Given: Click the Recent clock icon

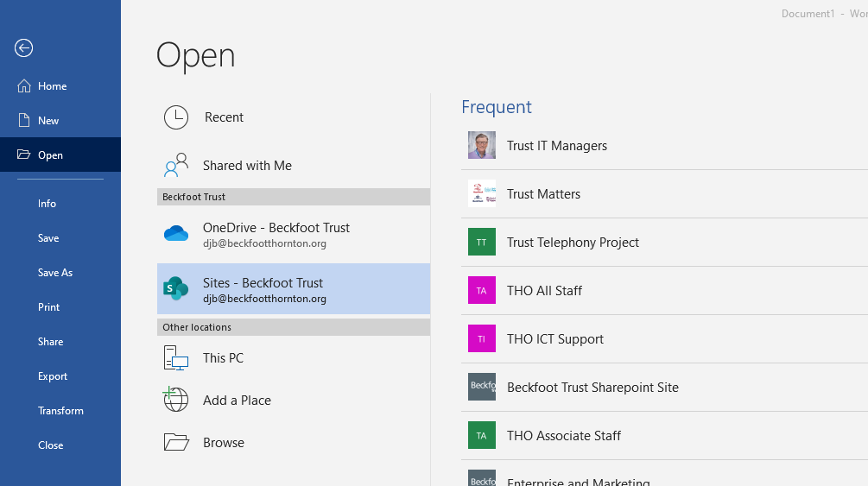Looking at the screenshot, I should (176, 117).
